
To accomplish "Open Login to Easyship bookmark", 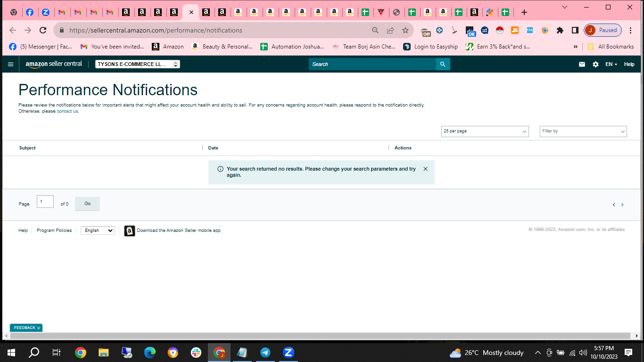I will 431,47.
